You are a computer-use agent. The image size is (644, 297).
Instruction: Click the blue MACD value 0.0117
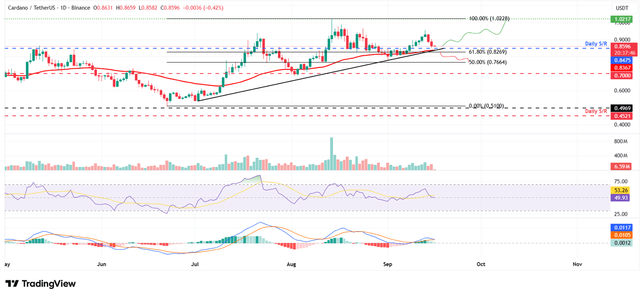click(x=622, y=228)
